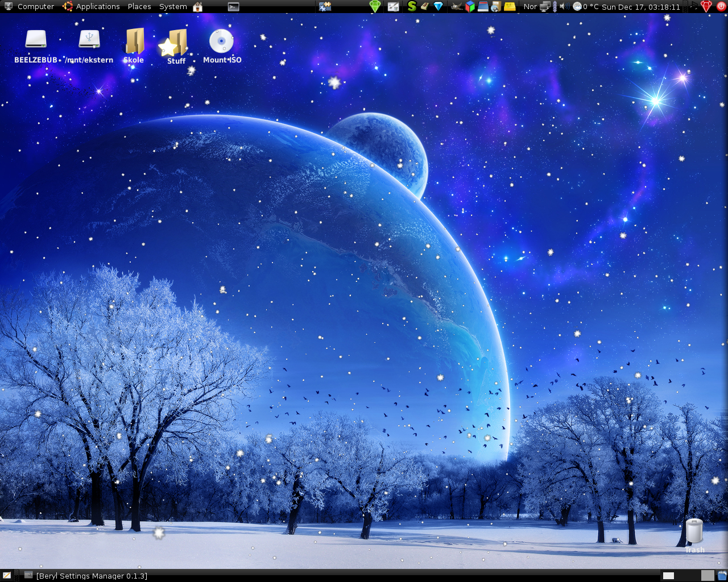The image size is (728, 582).
Task: Click the puzzle-piece plugin icon in top panel
Action: (x=325, y=7)
